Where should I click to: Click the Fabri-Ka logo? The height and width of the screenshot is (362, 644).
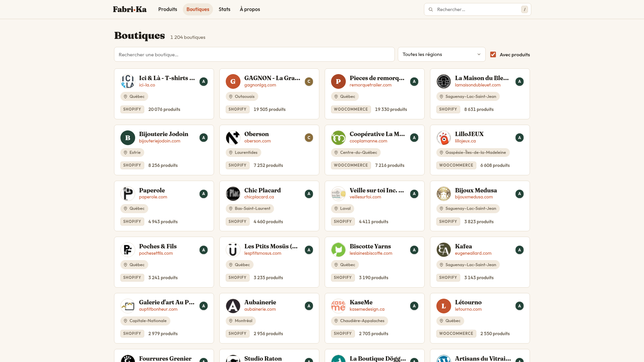click(x=129, y=9)
